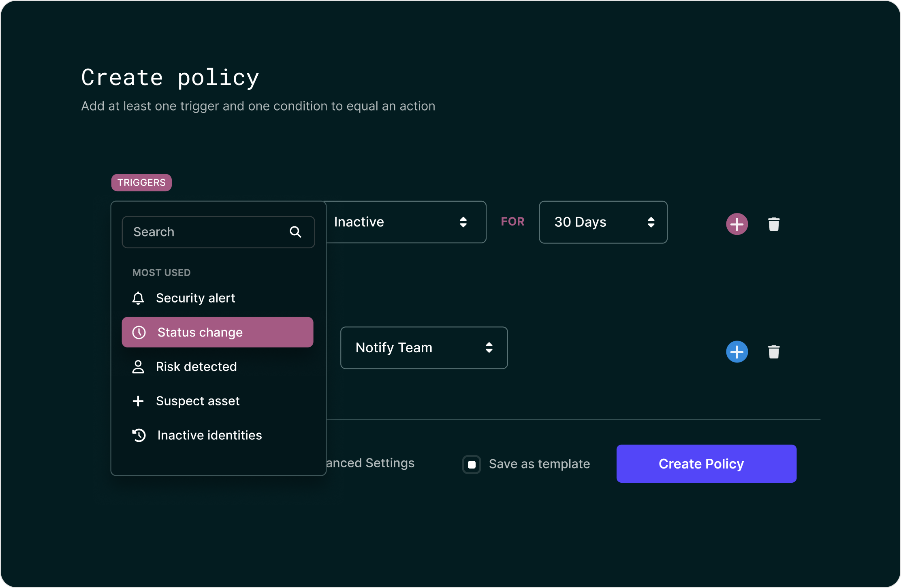
Task: Click the person icon beside Risk detected
Action: (x=138, y=366)
